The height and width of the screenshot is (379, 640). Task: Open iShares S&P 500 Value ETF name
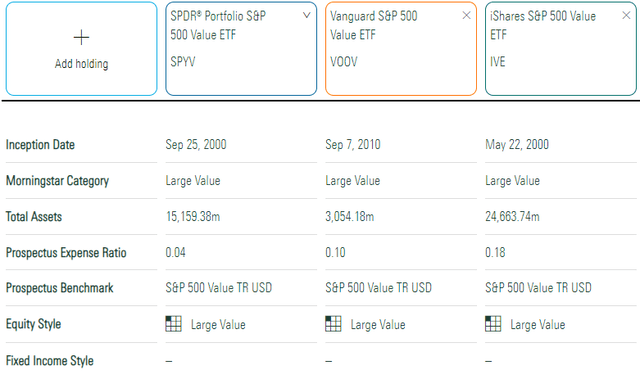[x=543, y=25]
